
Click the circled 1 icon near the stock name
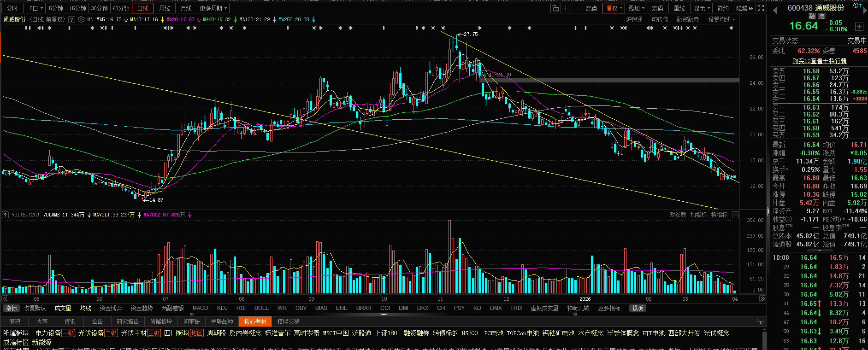(x=855, y=6)
